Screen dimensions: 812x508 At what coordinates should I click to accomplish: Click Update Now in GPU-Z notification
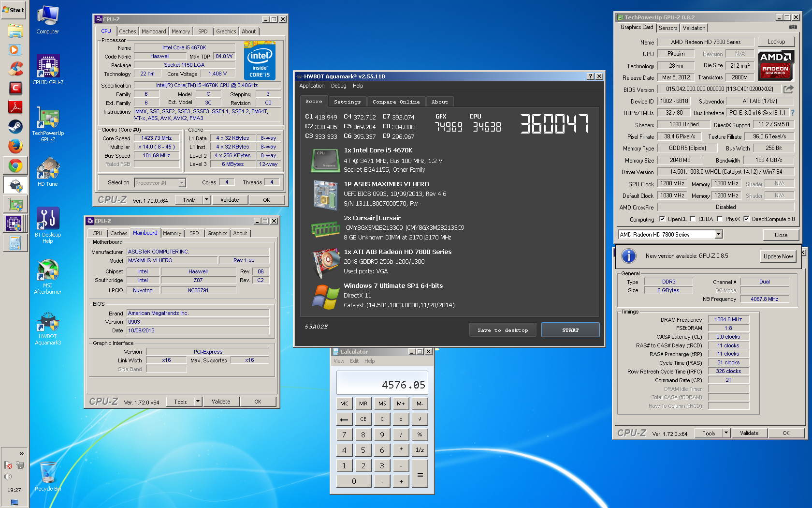point(778,256)
